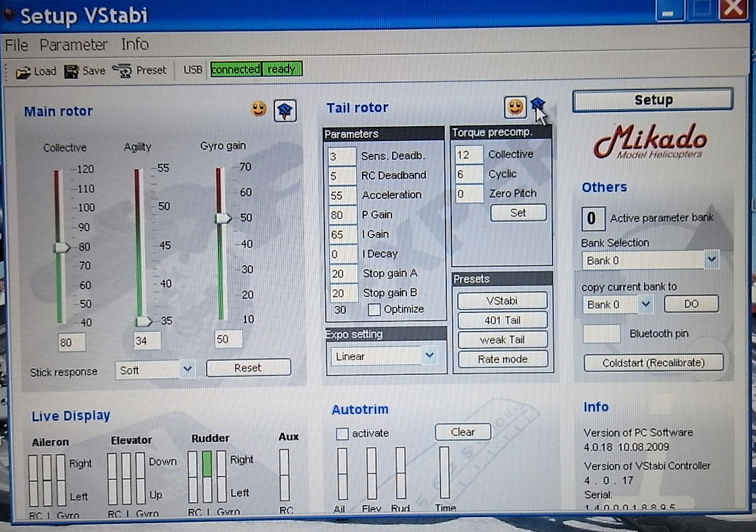Apply the VStabi tail preset
756x532 pixels.
pyautogui.click(x=502, y=301)
